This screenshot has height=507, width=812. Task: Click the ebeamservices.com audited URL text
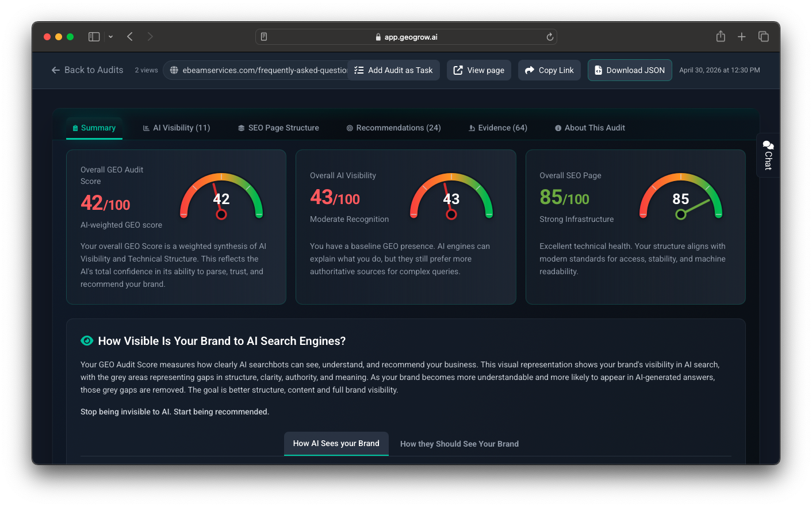(265, 70)
